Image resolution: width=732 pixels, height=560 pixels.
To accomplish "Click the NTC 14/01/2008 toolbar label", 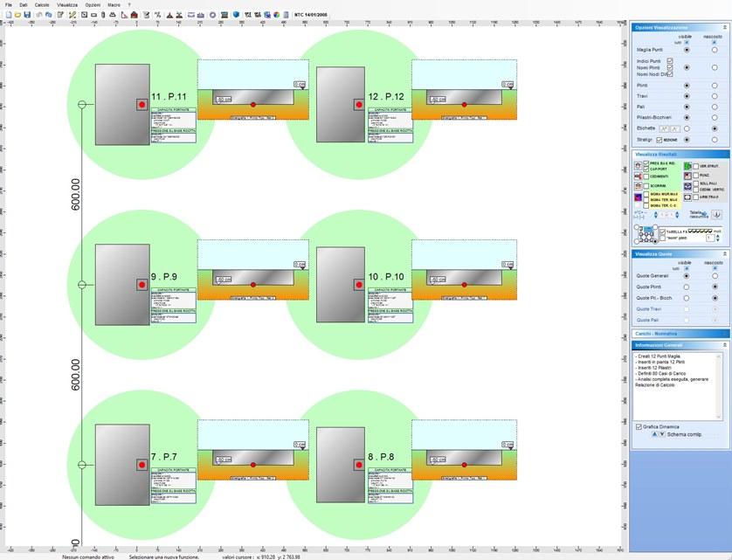I will 312,15.
